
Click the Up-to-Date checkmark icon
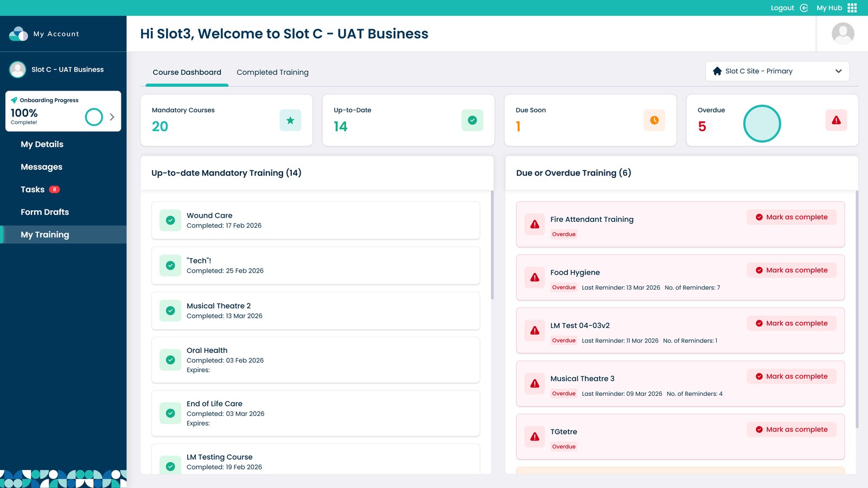coord(472,120)
